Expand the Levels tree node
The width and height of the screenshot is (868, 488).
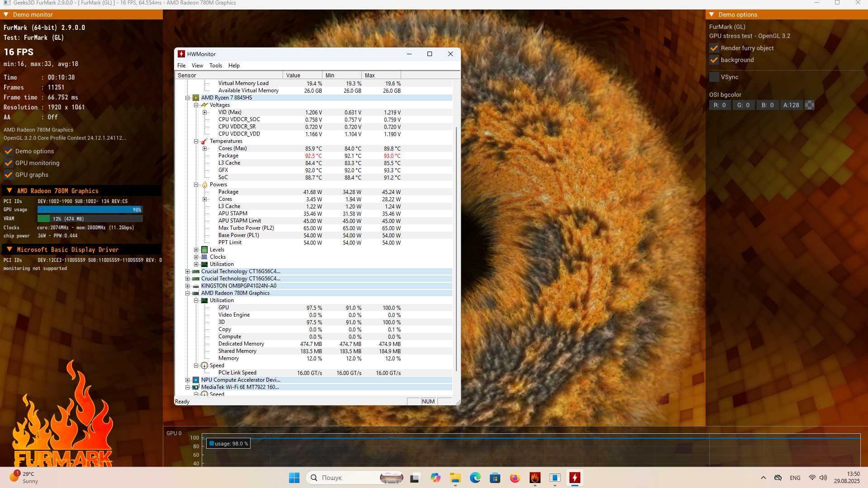point(196,250)
